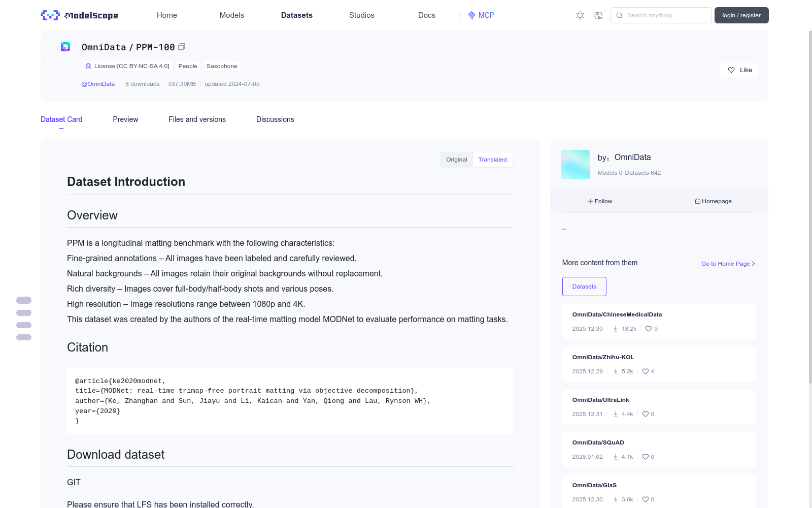The width and height of the screenshot is (812, 508).
Task: Open the MCP nav item
Action: click(x=481, y=15)
